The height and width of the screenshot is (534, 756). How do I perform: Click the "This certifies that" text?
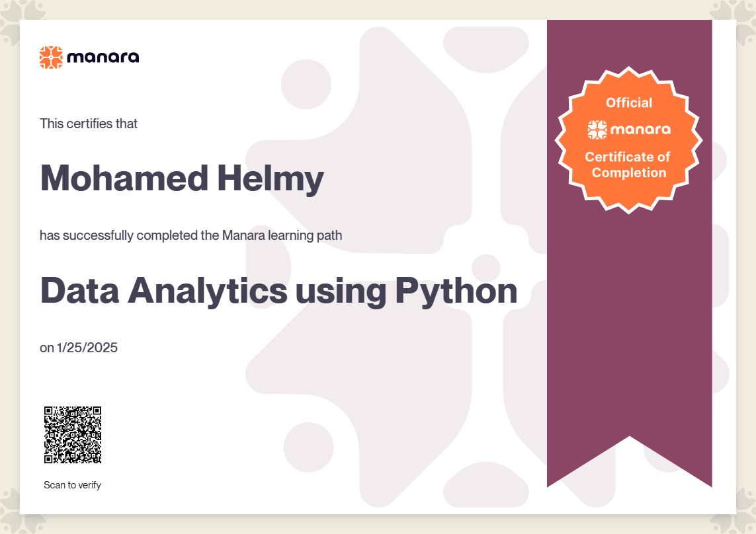tap(89, 124)
